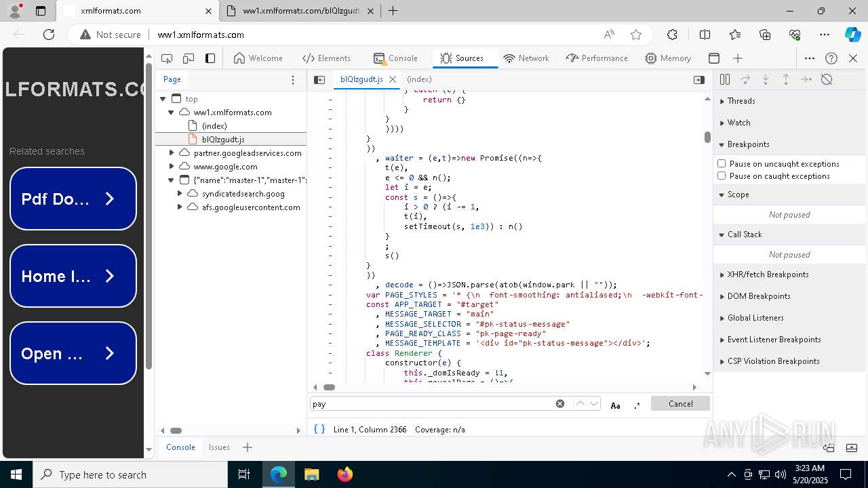
Task: Open the Console drawer tab
Action: pyautogui.click(x=180, y=447)
